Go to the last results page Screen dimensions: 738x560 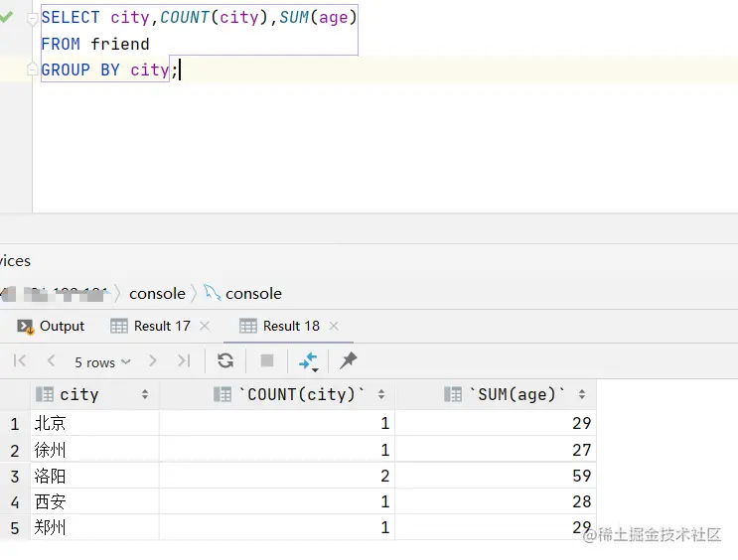pyautogui.click(x=184, y=361)
